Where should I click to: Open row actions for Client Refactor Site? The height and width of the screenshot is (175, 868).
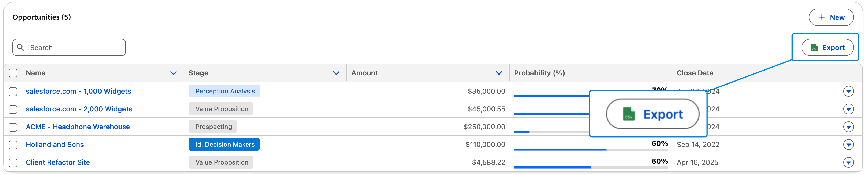[848, 163]
